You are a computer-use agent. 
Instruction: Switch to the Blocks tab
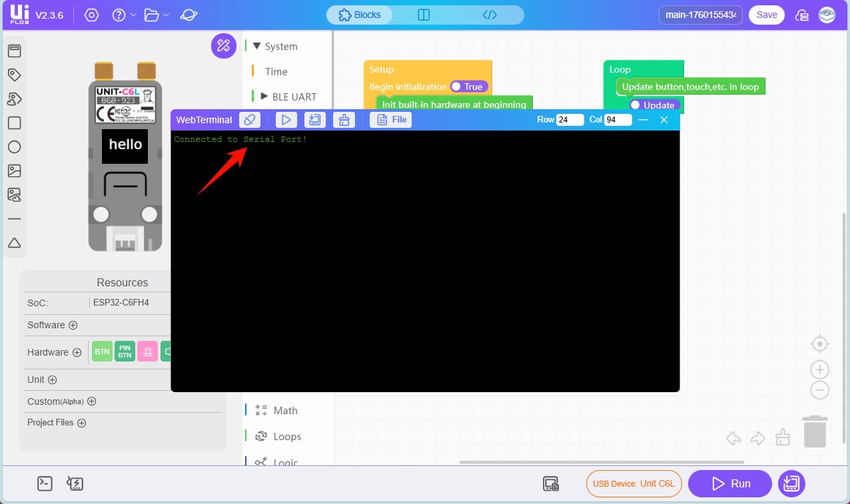point(360,15)
